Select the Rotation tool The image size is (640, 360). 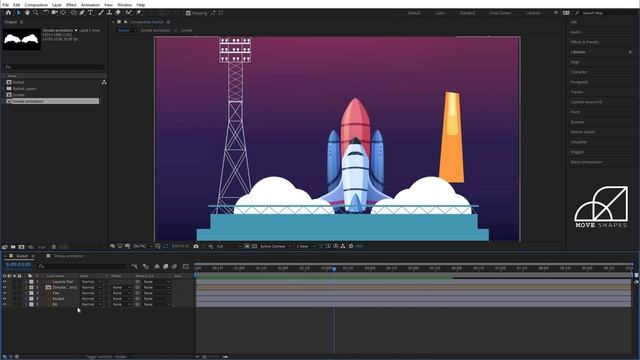click(x=46, y=13)
